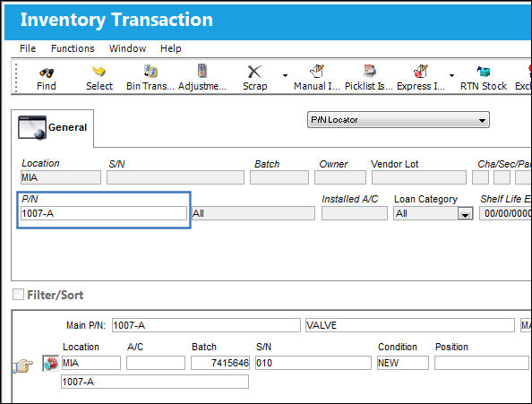The height and width of the screenshot is (404, 532).
Task: Open the P/N Locator dropdown
Action: tap(399, 120)
